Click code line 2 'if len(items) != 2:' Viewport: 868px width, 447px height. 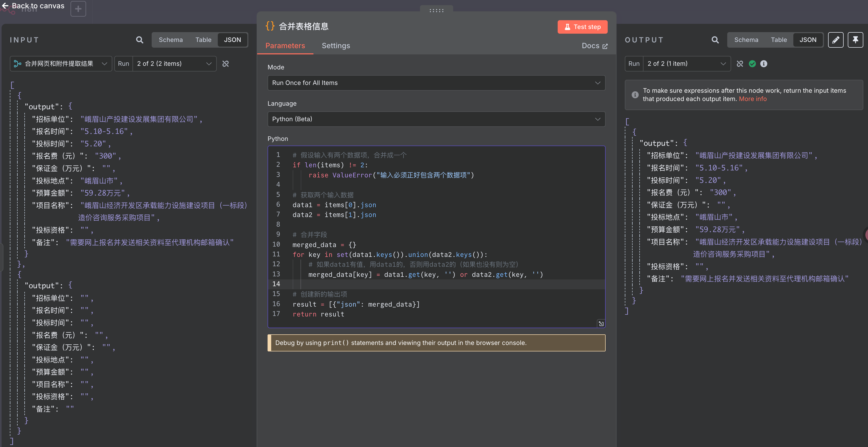(330, 165)
